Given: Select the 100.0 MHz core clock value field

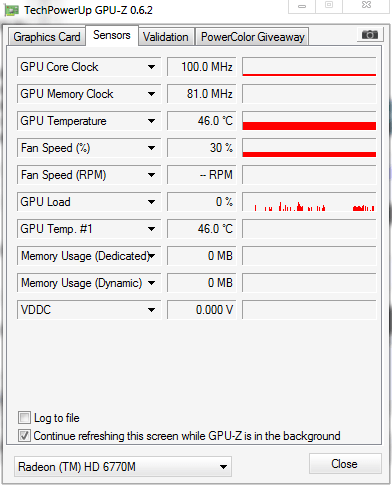Looking at the screenshot, I should pos(202,67).
